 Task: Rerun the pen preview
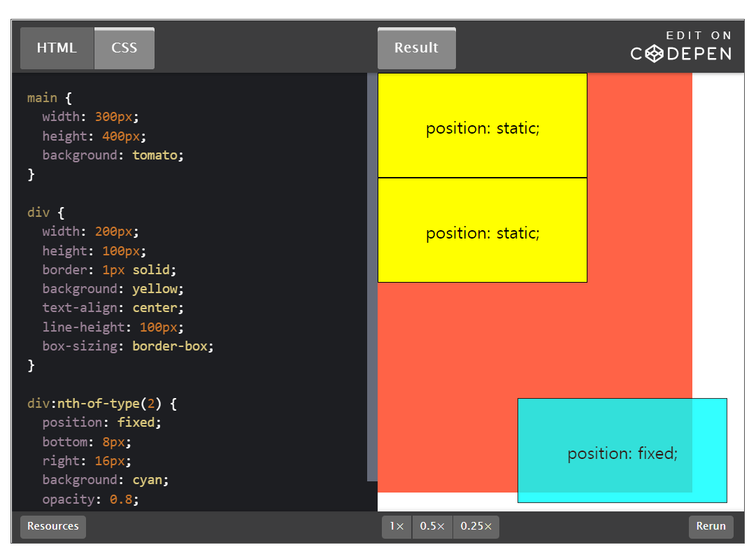711,526
